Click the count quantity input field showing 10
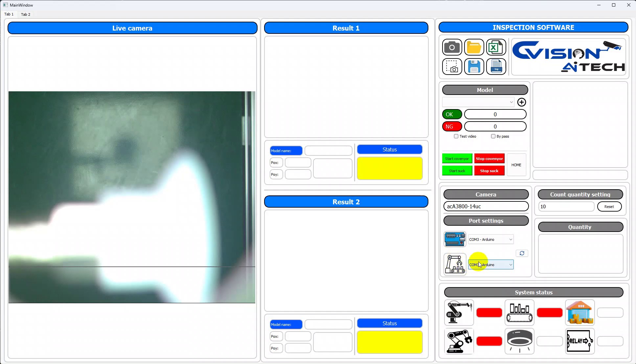636x364 pixels. tap(566, 207)
